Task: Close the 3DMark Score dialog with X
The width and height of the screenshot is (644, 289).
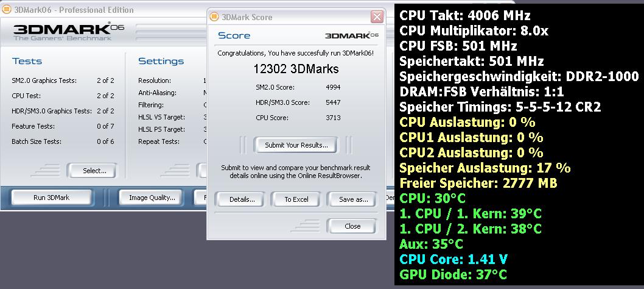Action: [377, 17]
